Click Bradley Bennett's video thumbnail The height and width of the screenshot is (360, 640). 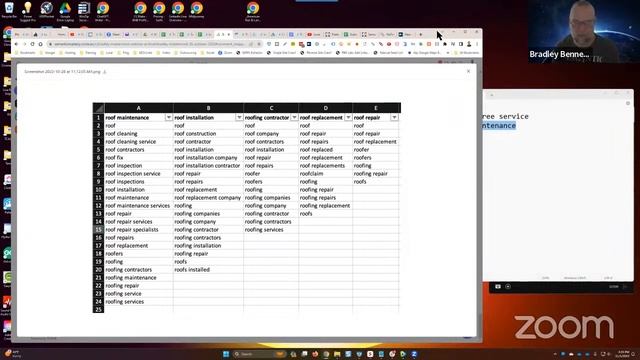584,31
